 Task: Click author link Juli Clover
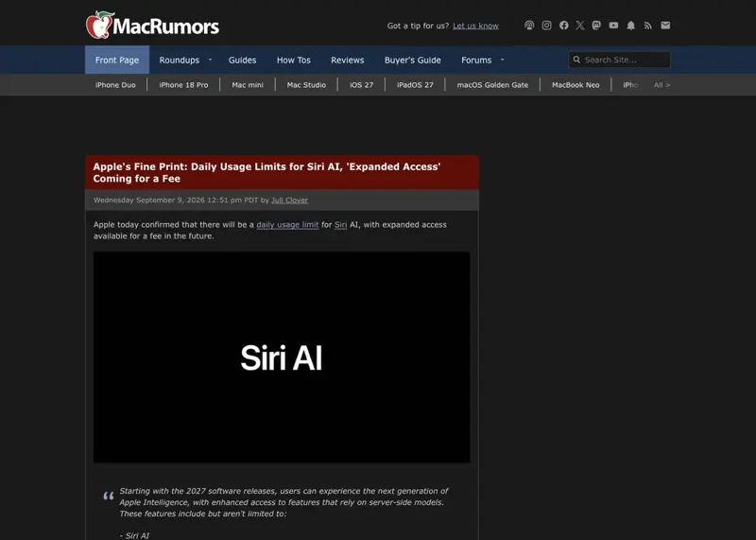point(289,200)
